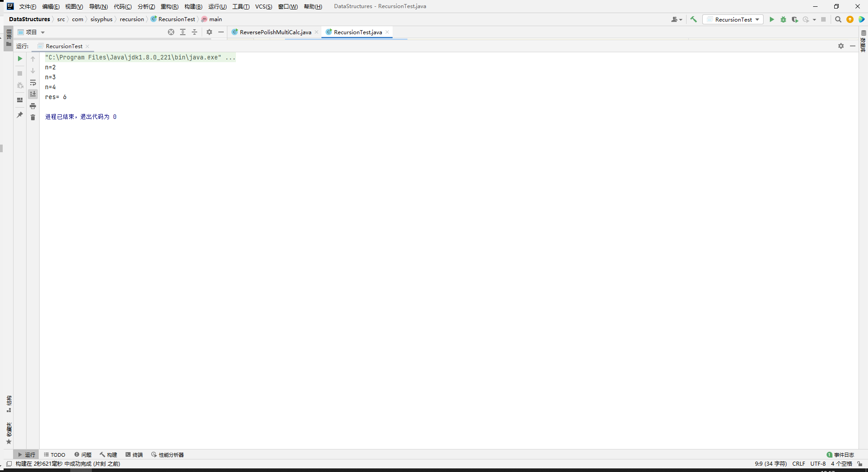Click the sisyphus breadcrumb
The image size is (868, 472).
[101, 19]
